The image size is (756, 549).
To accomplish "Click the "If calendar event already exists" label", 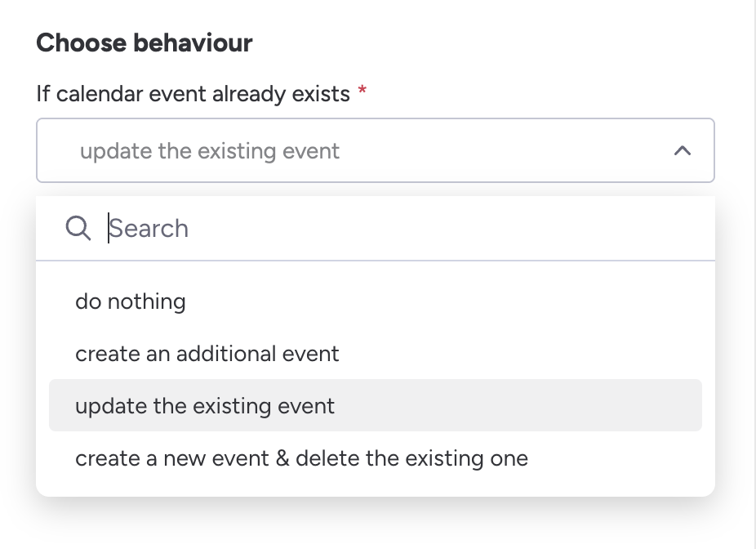I will tap(193, 94).
